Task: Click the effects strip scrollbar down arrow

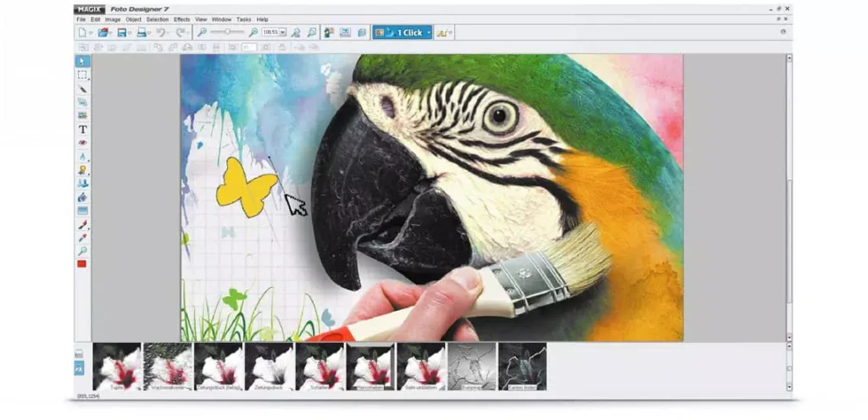Action: 789,387
